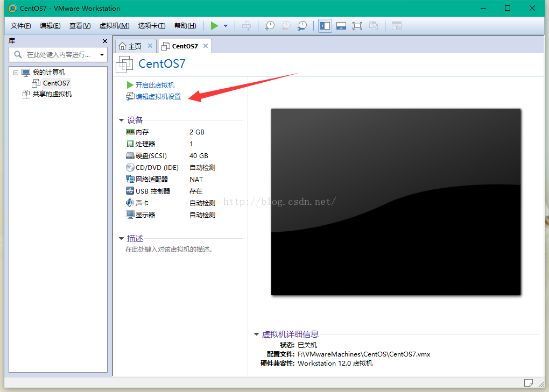Click the status bar message log icon
This screenshot has width=549, height=392.
529,383
